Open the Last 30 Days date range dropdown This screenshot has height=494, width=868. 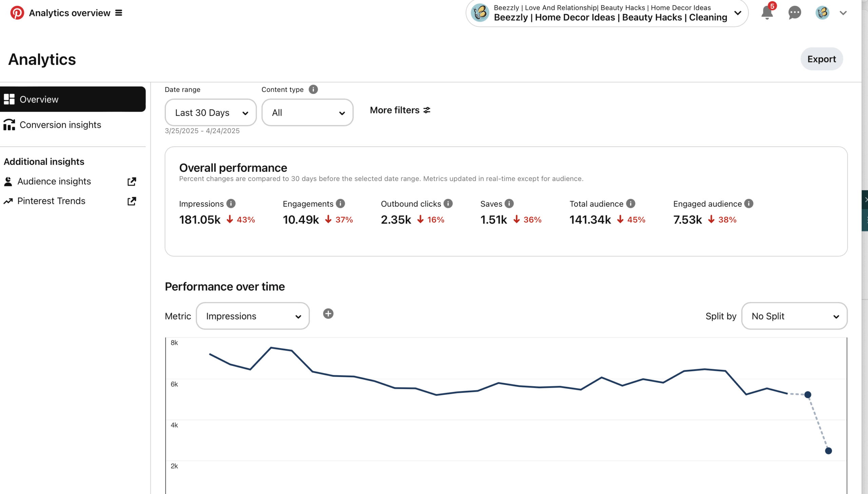[x=211, y=113]
